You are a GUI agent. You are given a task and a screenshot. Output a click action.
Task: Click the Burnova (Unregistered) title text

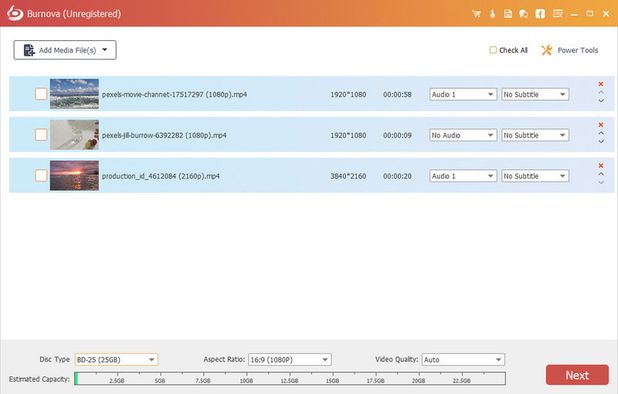tap(74, 14)
